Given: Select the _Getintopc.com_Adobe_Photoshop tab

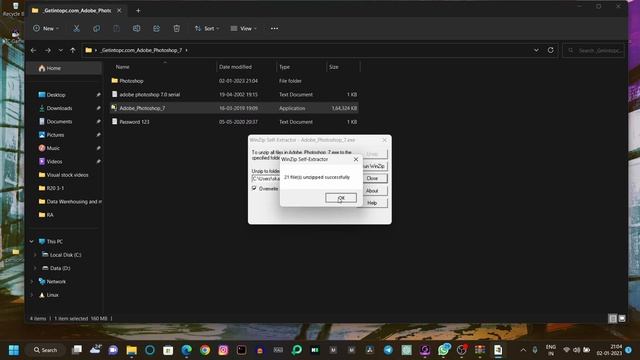Looking at the screenshot, I should click(x=76, y=11).
